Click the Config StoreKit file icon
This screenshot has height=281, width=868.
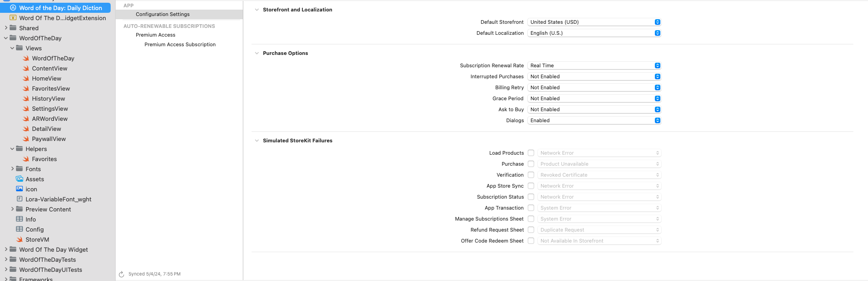[x=20, y=230]
